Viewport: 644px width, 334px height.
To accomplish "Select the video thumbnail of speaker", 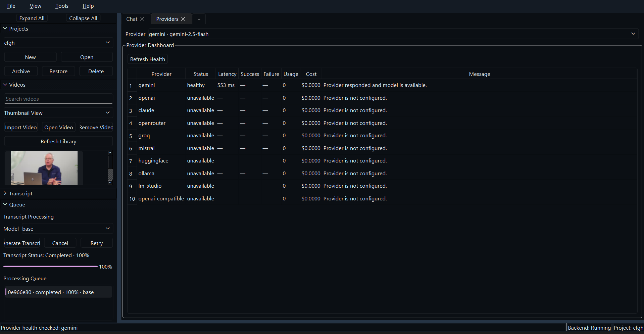I will tap(44, 168).
